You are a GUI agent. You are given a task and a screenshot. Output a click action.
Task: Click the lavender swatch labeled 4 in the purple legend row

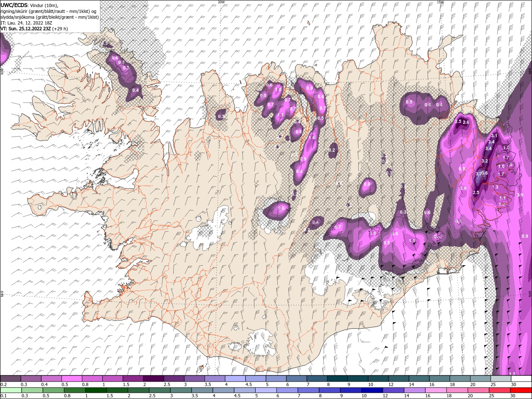pos(235,379)
